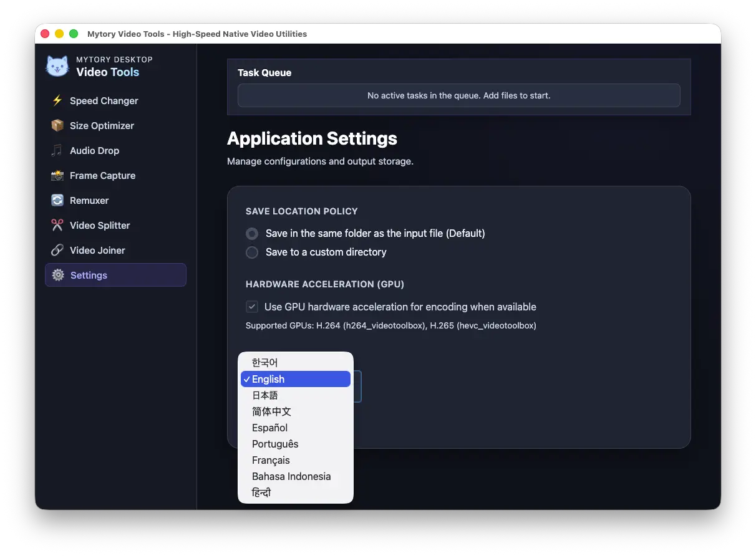Choose save to a custom directory
Viewport: 756px width, 556px height.
click(x=252, y=252)
